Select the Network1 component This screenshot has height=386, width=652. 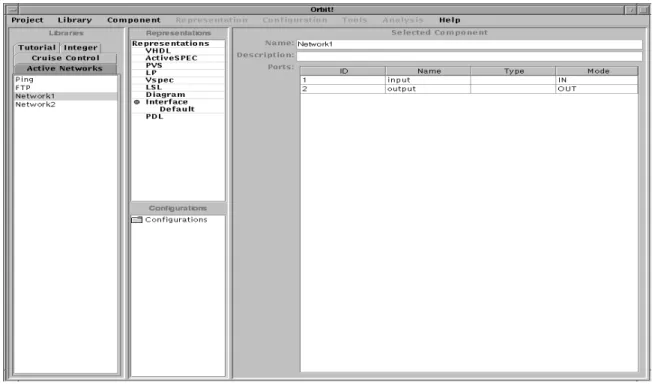[x=66, y=96]
